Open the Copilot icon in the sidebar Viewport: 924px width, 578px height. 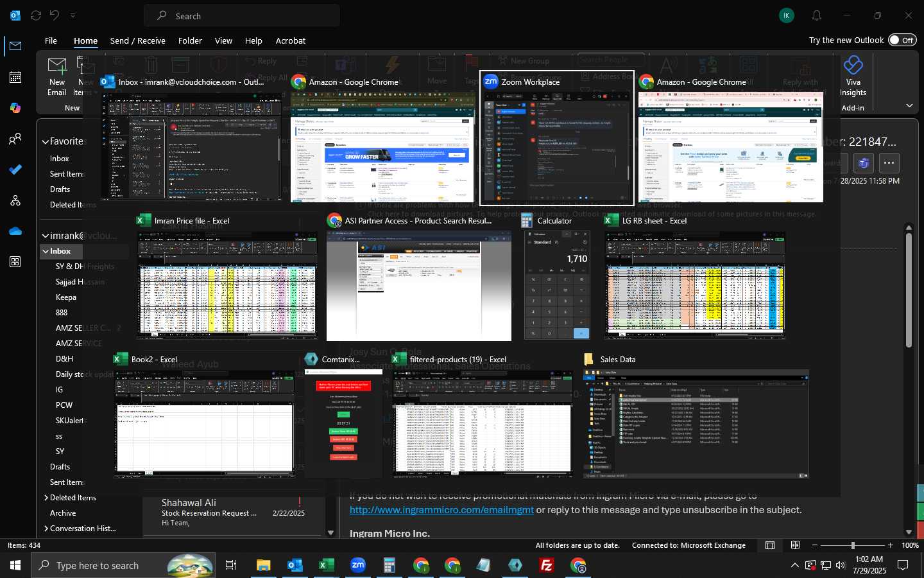coord(15,108)
